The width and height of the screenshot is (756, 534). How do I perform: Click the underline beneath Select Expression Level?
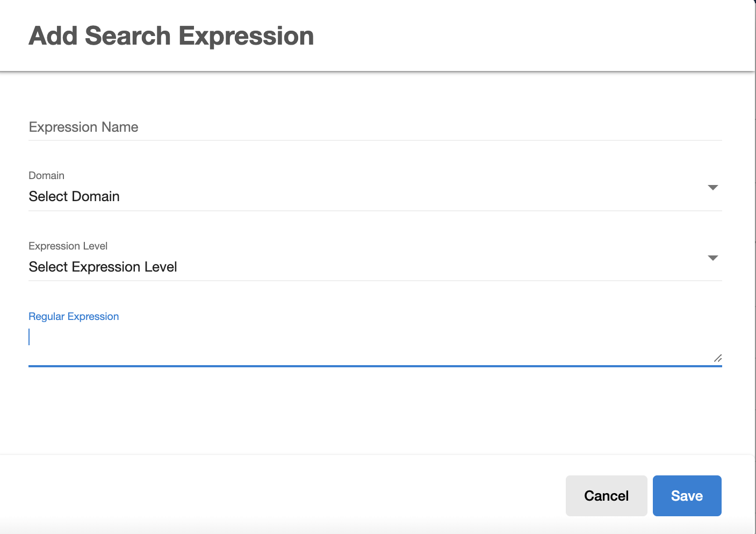coord(375,281)
